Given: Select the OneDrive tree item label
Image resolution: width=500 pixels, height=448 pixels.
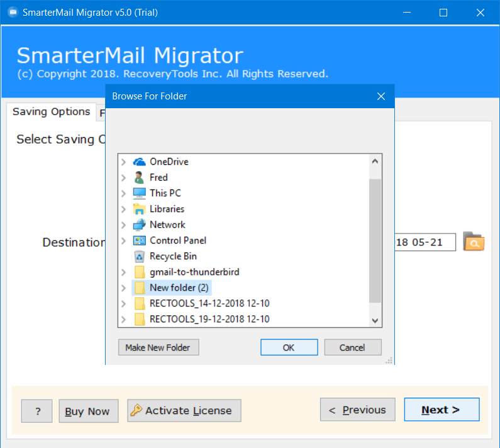Looking at the screenshot, I should click(x=169, y=162).
